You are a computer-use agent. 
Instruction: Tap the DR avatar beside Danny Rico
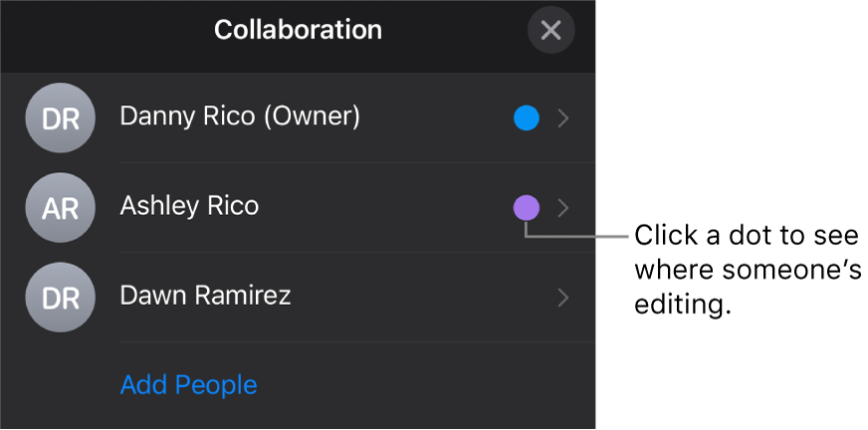coord(61,117)
